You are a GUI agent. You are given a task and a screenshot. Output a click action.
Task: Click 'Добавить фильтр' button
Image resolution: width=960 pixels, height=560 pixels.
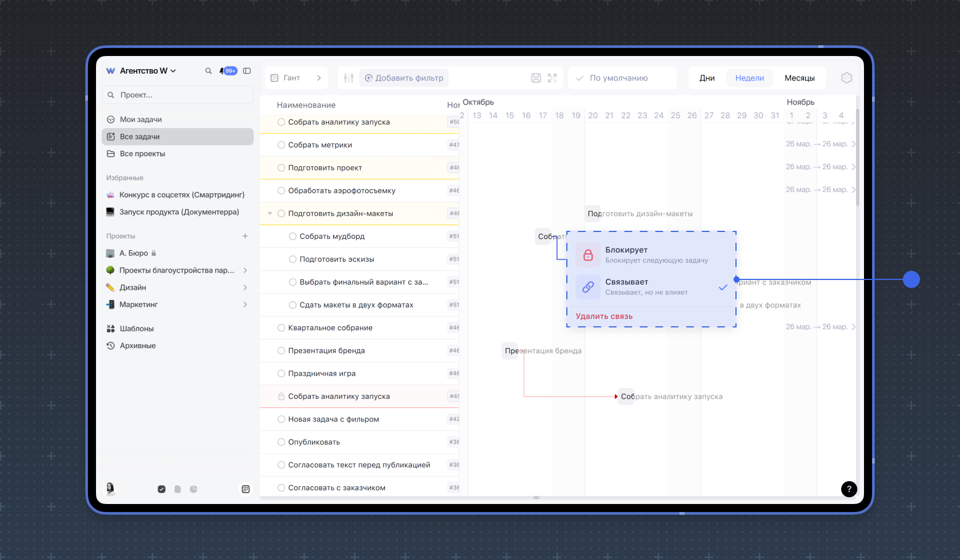click(x=404, y=78)
